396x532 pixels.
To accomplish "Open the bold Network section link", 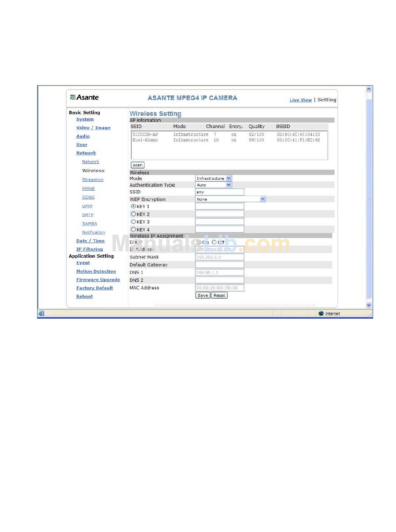I will point(86,153).
